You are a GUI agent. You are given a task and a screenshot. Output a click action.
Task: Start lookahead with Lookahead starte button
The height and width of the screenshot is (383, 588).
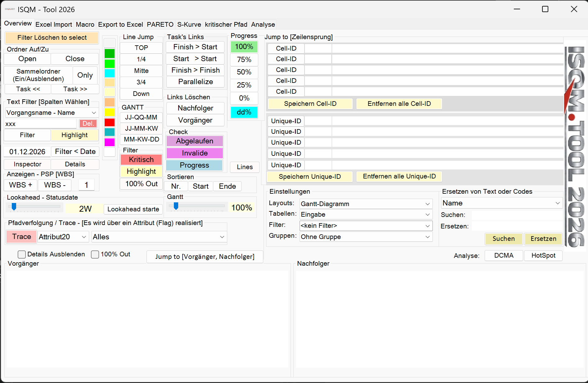tap(133, 209)
